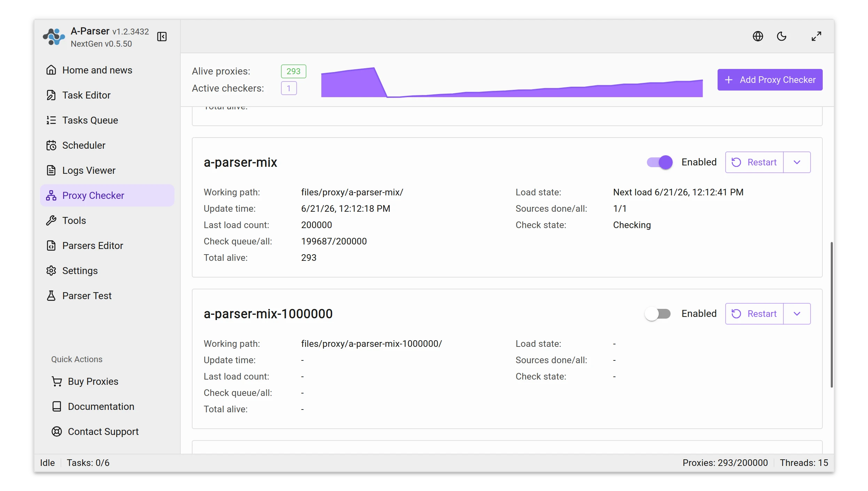Click working path files/proxy/a-parser-mix/
Screen dimensions: 868x491
[352, 192]
